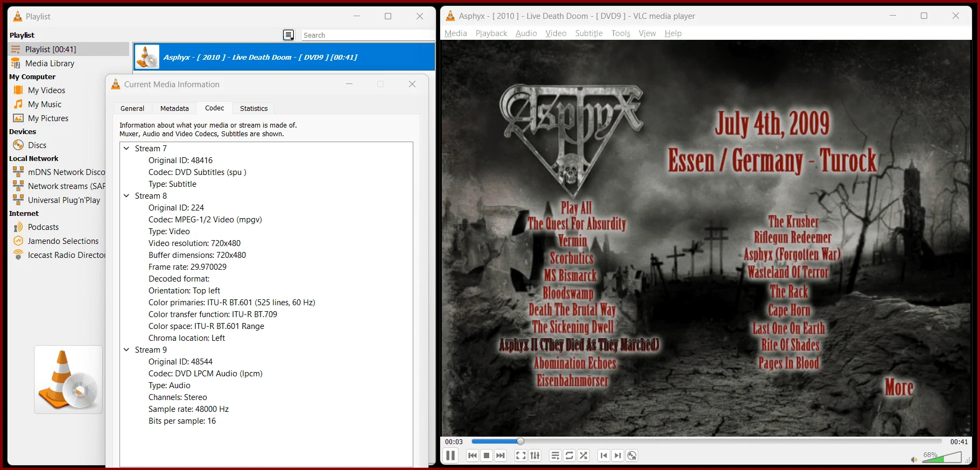Open extended settings equalizer icon
The height and width of the screenshot is (470, 980).
tap(535, 455)
